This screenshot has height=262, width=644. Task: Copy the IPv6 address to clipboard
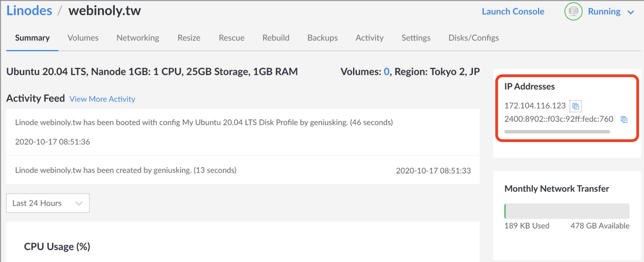(x=624, y=119)
